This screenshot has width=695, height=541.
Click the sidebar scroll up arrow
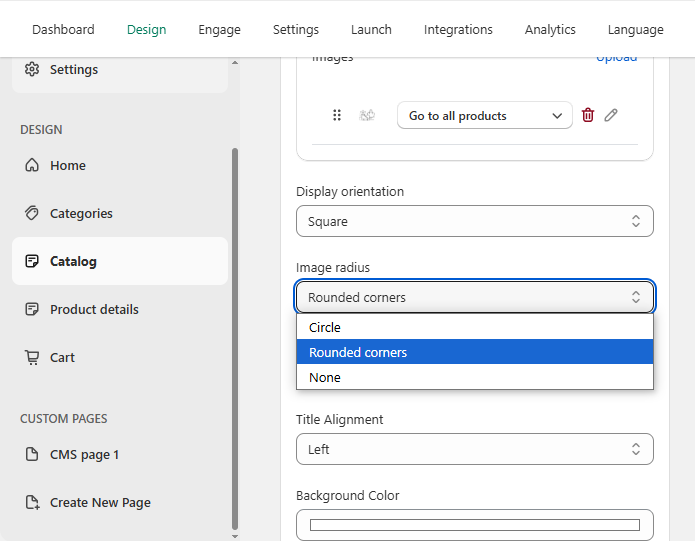tap(235, 62)
